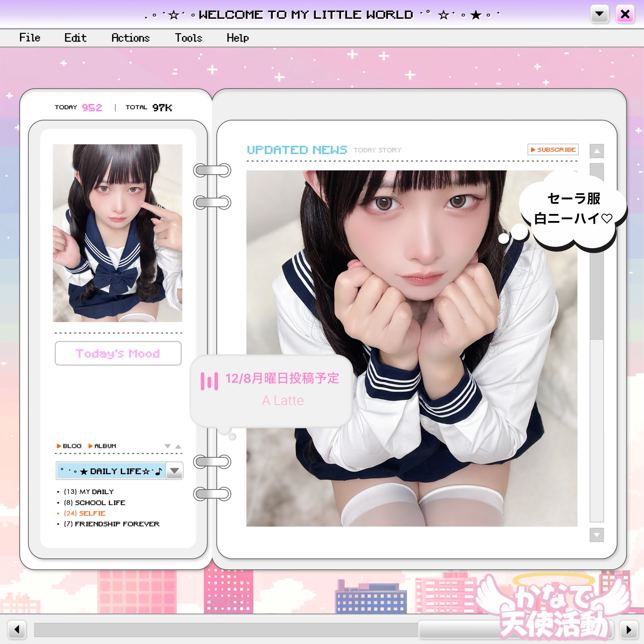Click the title bar dropdown arrow button
The height and width of the screenshot is (644, 644).
click(599, 14)
